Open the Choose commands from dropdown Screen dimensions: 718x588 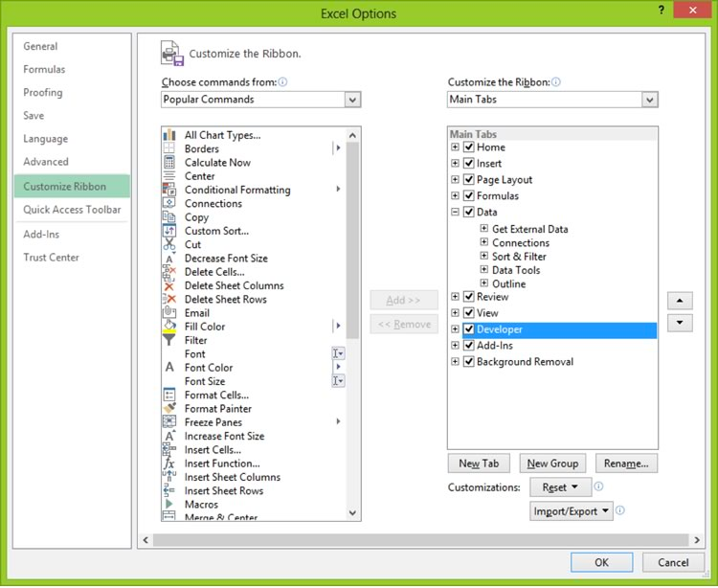352,100
